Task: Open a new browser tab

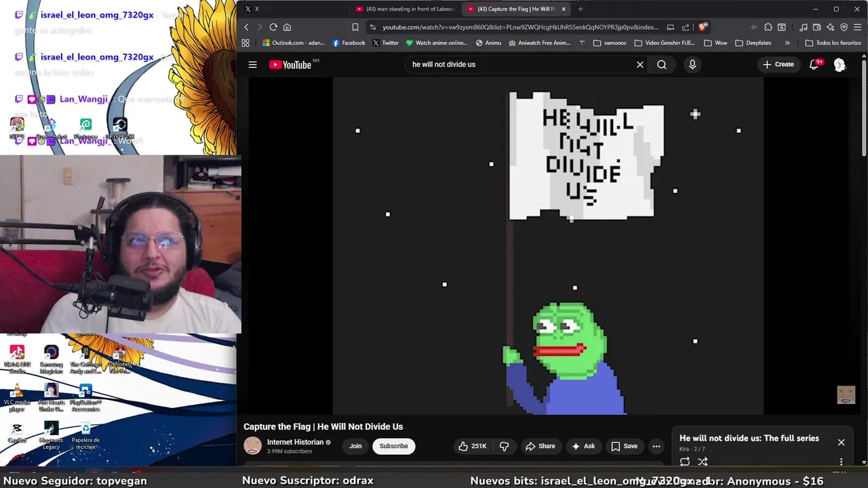Action: pos(580,9)
